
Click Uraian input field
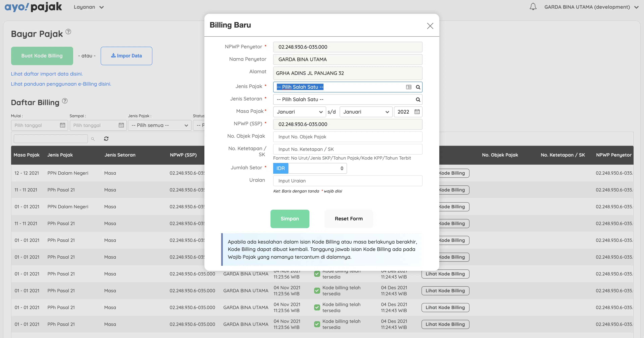pyautogui.click(x=348, y=181)
